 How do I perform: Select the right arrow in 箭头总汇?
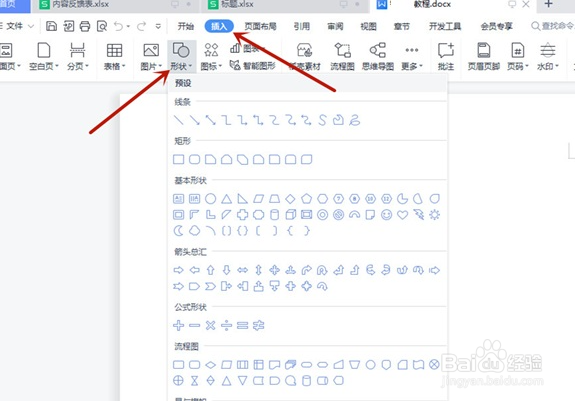tap(178, 270)
